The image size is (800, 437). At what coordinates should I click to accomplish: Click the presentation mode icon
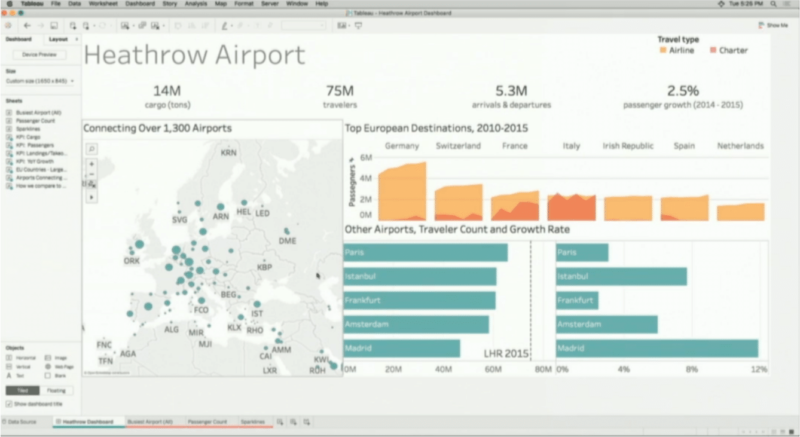[359, 25]
